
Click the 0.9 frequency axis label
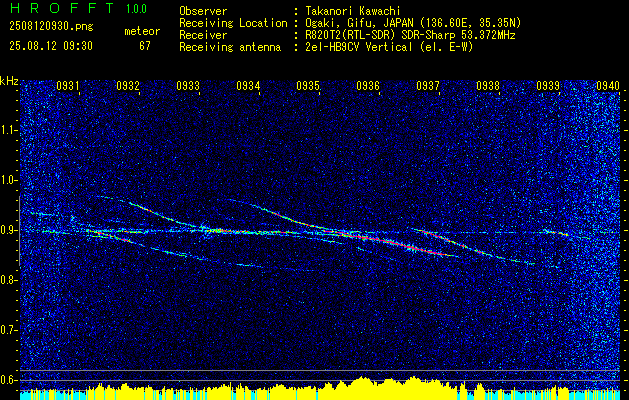9,230
